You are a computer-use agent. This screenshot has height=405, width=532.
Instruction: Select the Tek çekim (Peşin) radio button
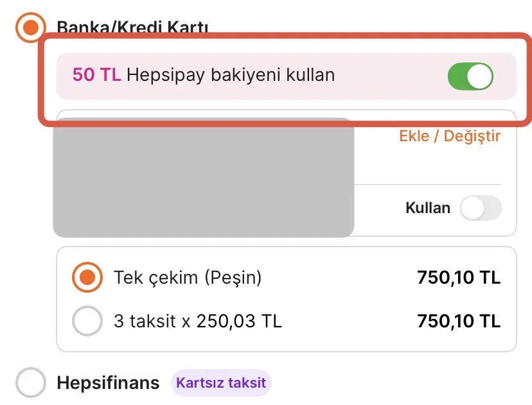pyautogui.click(x=87, y=278)
